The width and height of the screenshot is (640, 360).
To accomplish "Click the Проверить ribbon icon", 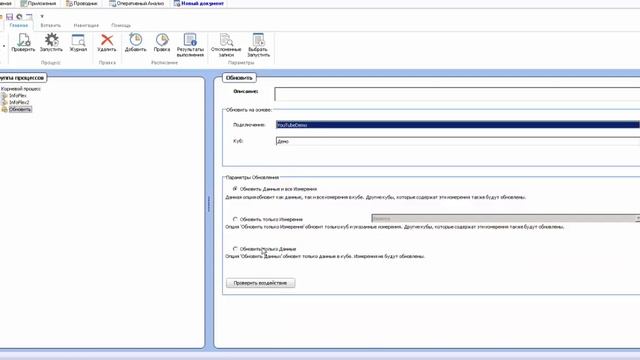I will pyautogui.click(x=23, y=42).
